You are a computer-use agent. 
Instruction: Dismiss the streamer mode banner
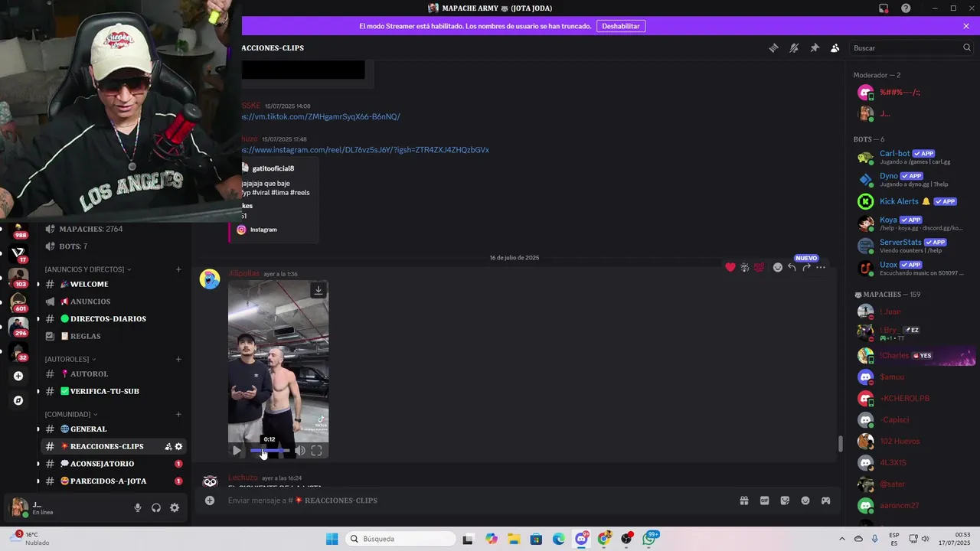click(966, 26)
